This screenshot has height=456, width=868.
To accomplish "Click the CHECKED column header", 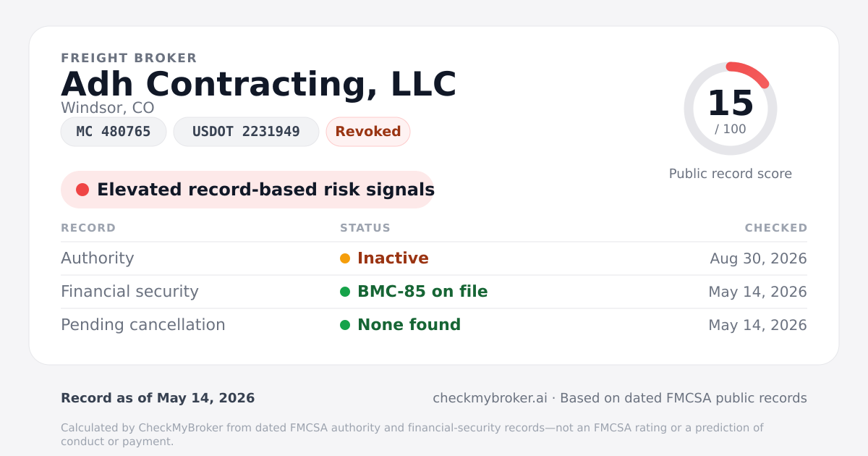I will [776, 228].
